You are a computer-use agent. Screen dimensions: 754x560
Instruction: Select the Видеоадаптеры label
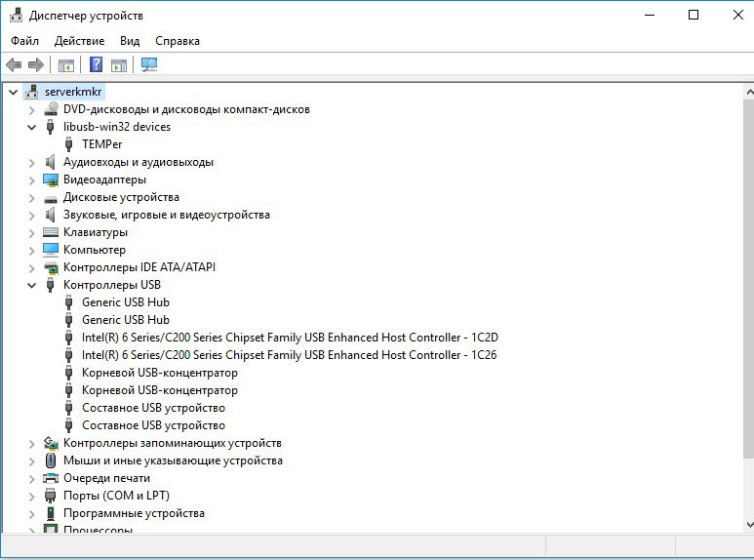(104, 180)
